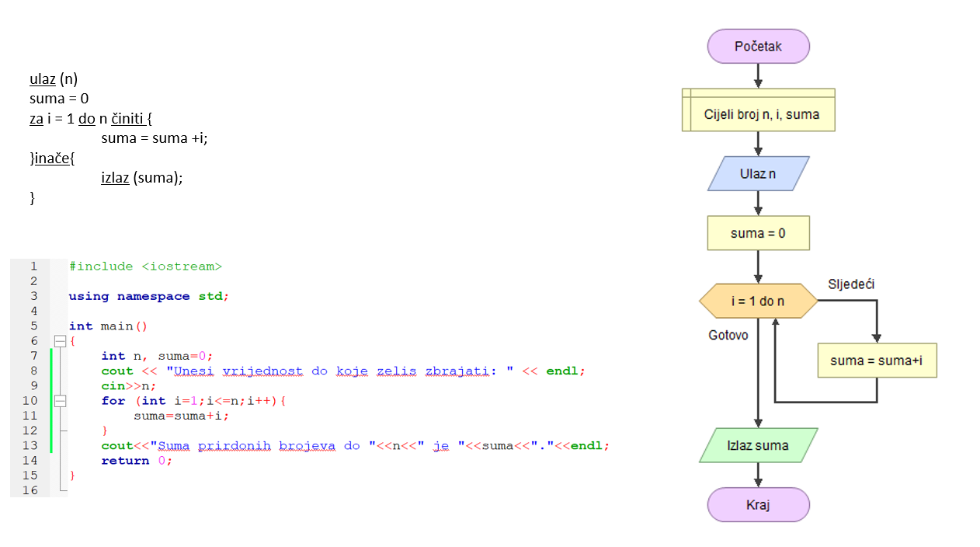Click the underlined 'izlaz' pseudocode keyword

coord(115,178)
